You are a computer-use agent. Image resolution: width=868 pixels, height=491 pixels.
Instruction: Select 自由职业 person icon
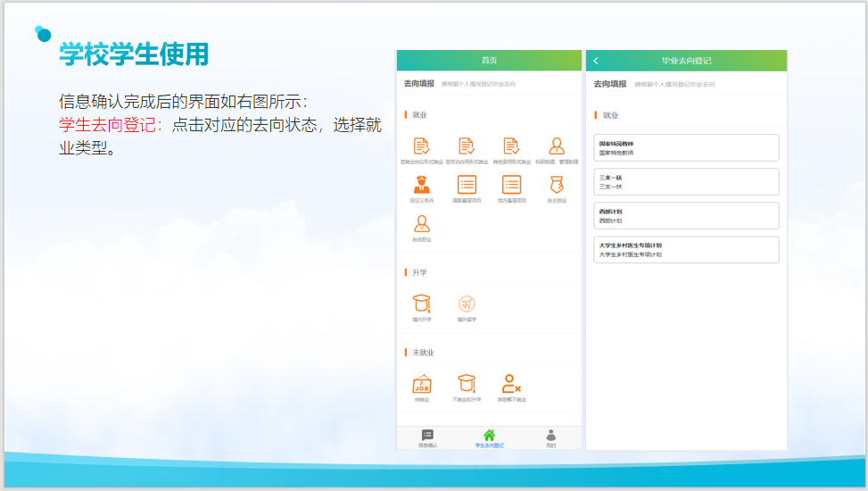click(x=422, y=224)
